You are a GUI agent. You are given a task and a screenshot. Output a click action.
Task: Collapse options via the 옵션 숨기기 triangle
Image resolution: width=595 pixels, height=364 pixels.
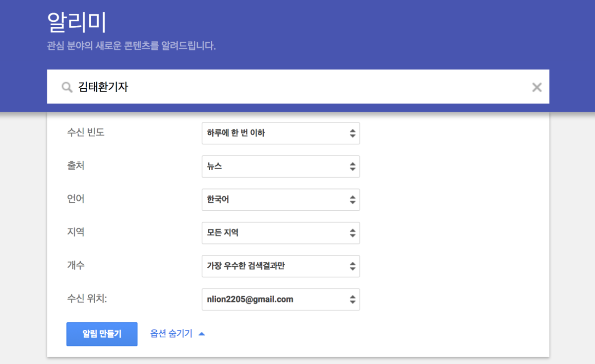coord(202,334)
